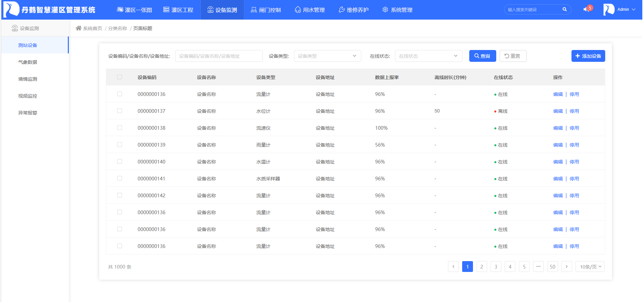This screenshot has height=302, width=644.
Task: Click the 56% report rate cell
Action: point(380,145)
